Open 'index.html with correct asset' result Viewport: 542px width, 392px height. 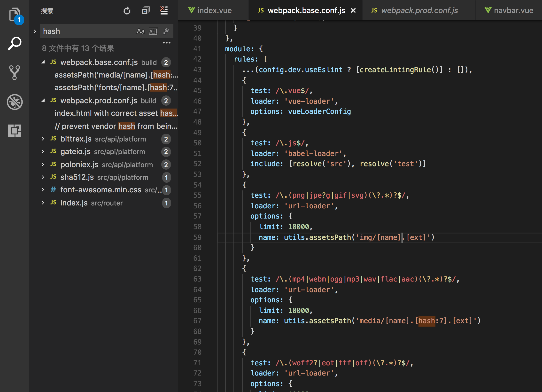pos(116,113)
